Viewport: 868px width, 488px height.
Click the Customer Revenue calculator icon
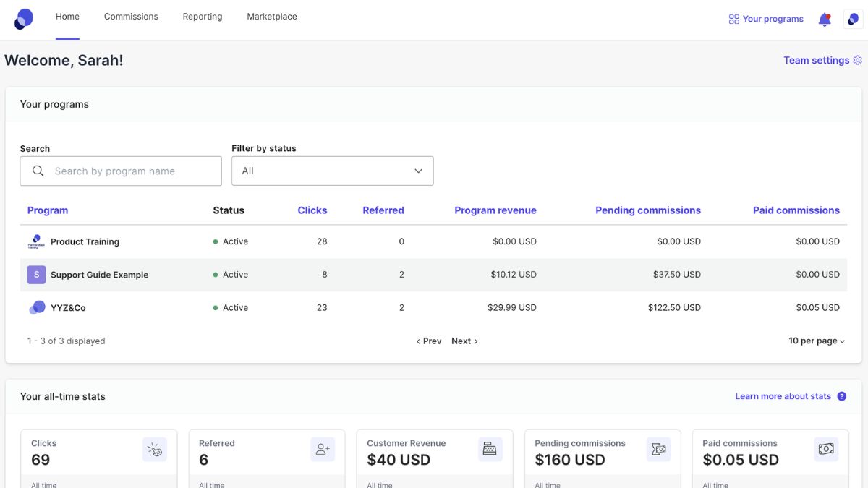pyautogui.click(x=490, y=448)
